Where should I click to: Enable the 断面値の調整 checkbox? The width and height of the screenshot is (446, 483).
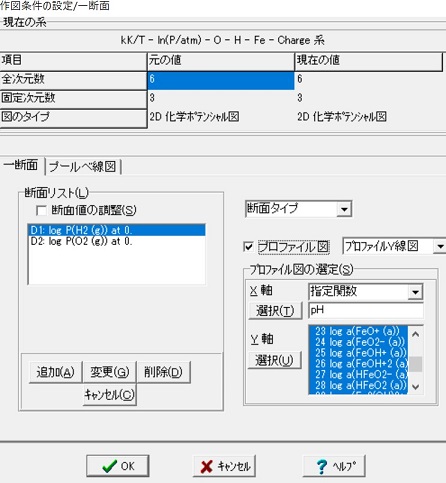(41, 210)
